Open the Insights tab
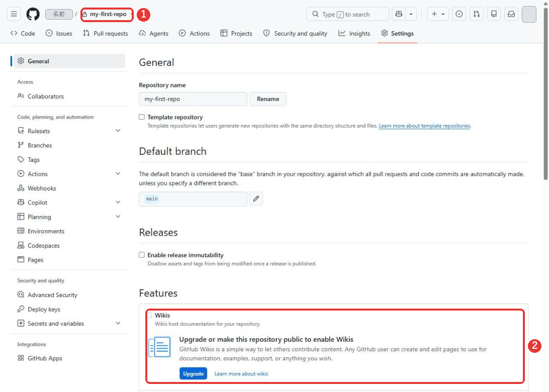Screen dimensions: 549x392 354,33
